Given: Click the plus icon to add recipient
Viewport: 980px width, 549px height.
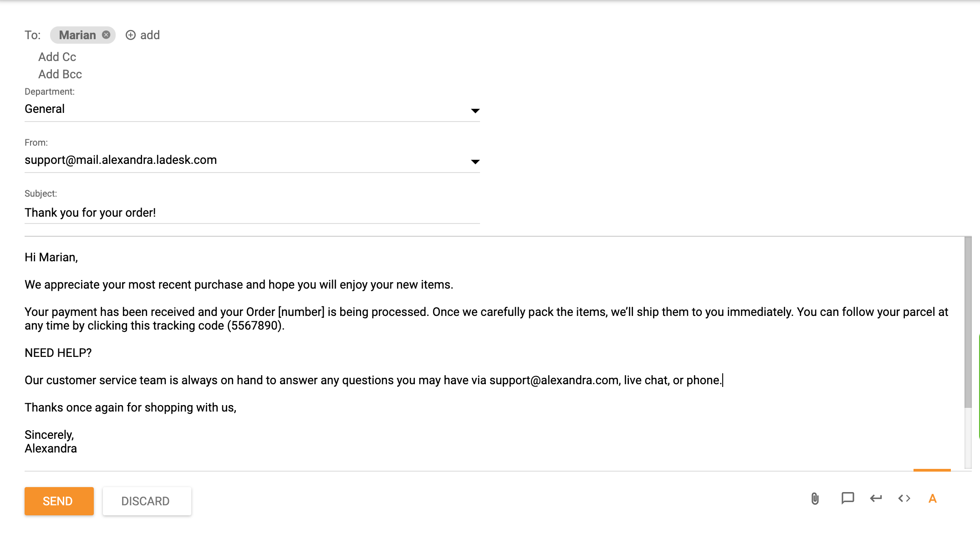Looking at the screenshot, I should click(131, 35).
